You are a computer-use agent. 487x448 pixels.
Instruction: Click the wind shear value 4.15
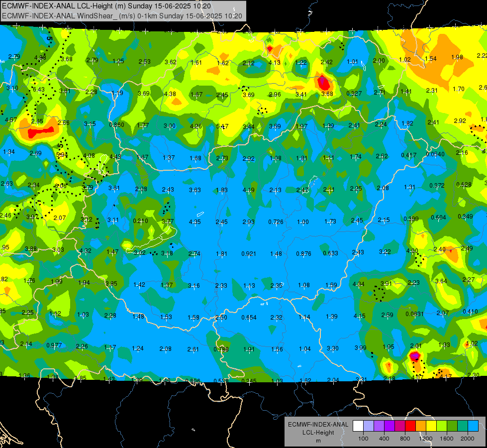359,316
